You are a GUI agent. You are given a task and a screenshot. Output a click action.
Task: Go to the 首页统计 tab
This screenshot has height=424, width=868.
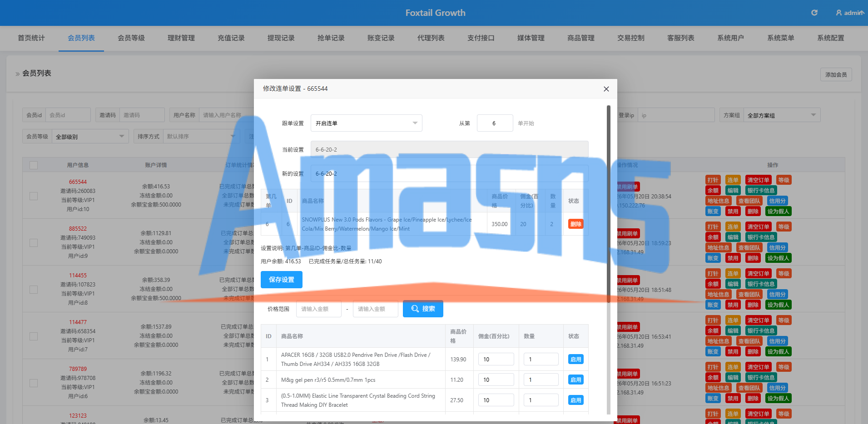coord(31,38)
